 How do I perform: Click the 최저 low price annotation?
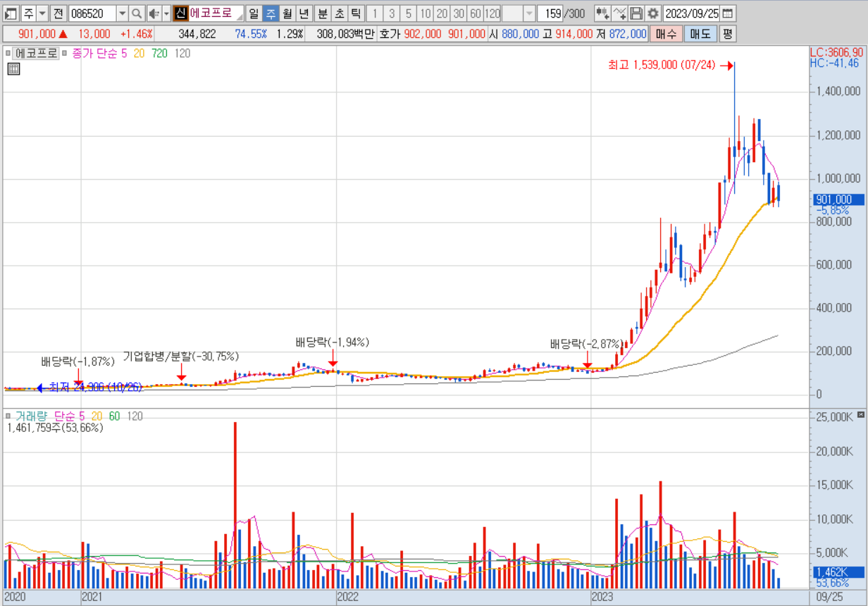96,387
